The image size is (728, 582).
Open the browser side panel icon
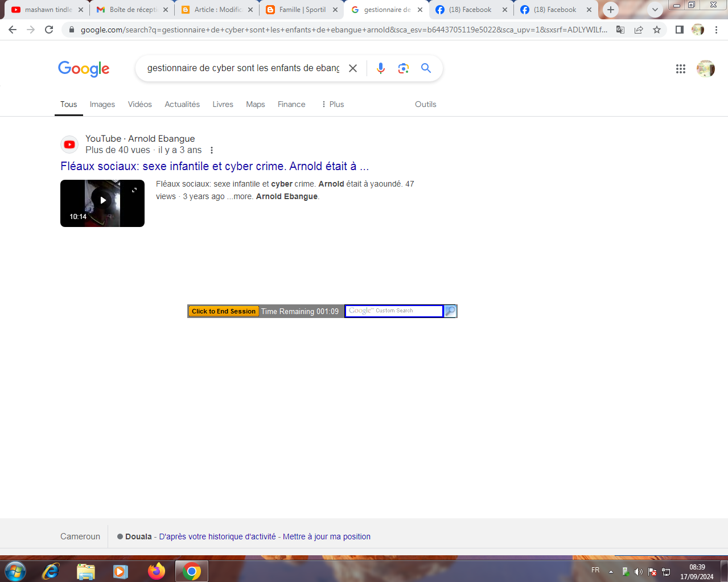(x=679, y=30)
